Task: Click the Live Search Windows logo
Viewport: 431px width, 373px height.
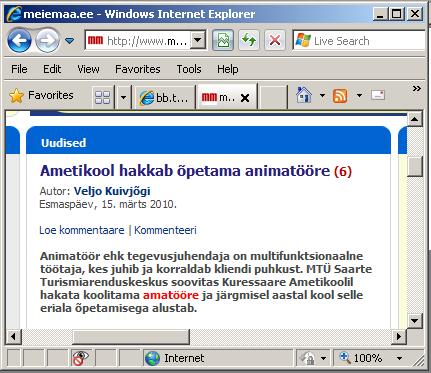Action: pyautogui.click(x=303, y=40)
